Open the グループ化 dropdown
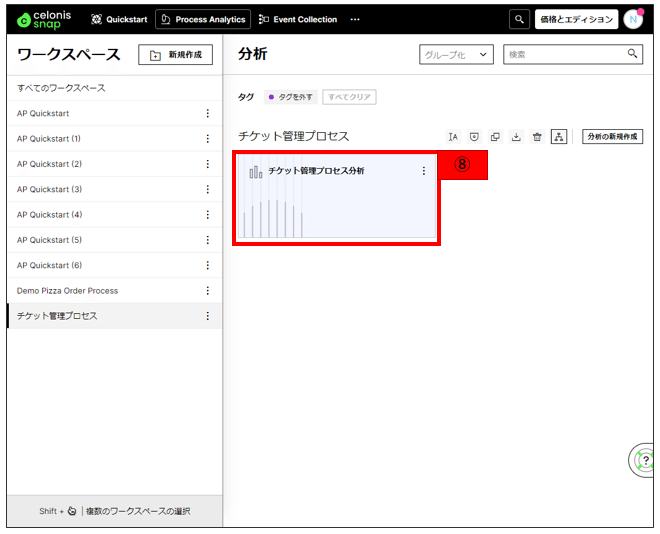 point(456,55)
